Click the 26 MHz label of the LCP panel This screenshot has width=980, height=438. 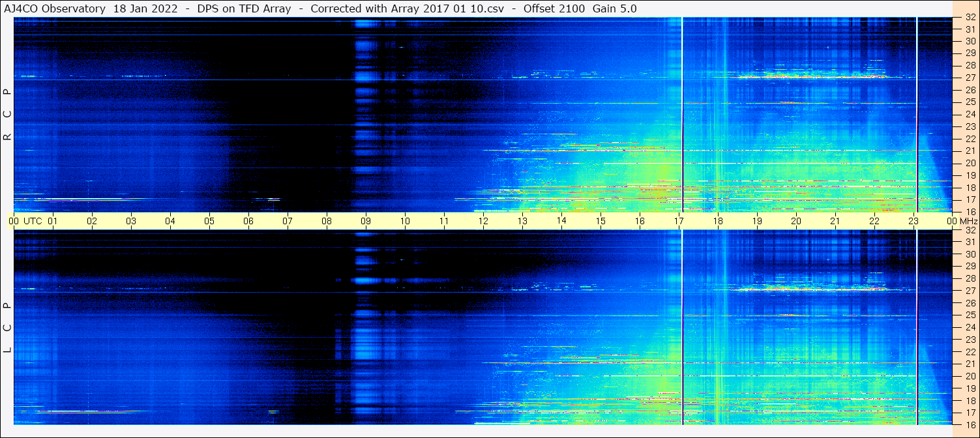tap(970, 303)
